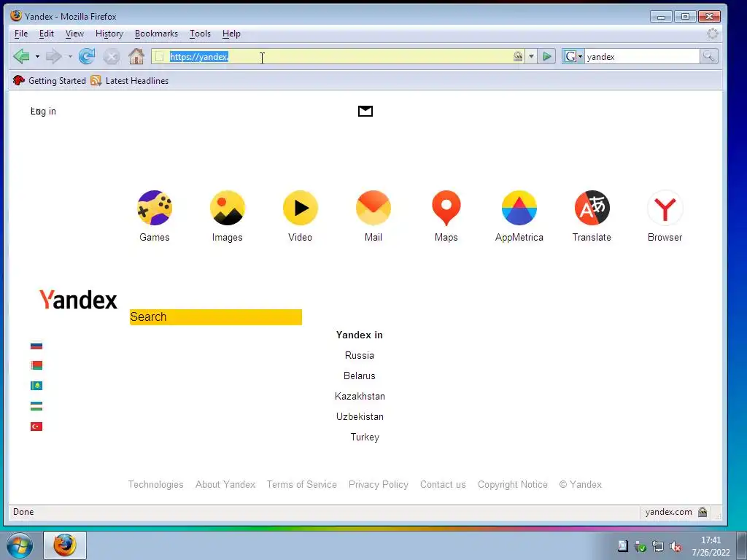Click the Russia link

[x=359, y=355]
